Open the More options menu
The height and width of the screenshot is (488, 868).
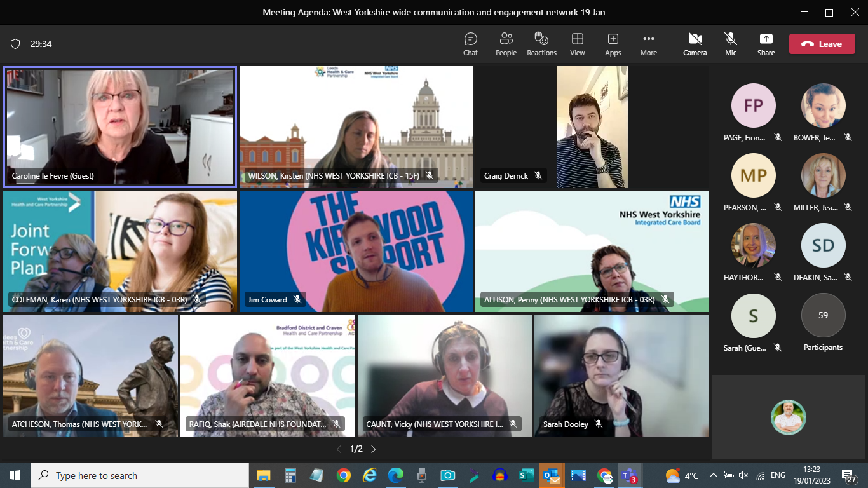coord(648,44)
